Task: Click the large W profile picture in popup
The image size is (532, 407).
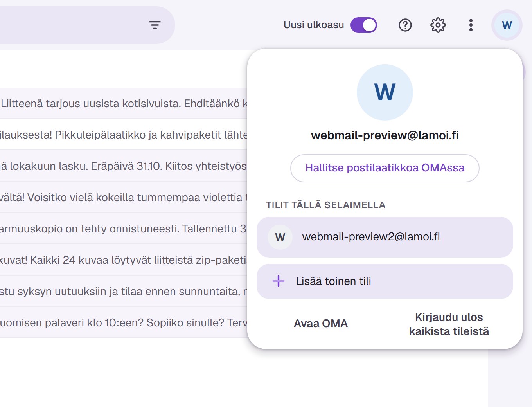Action: pos(385,92)
